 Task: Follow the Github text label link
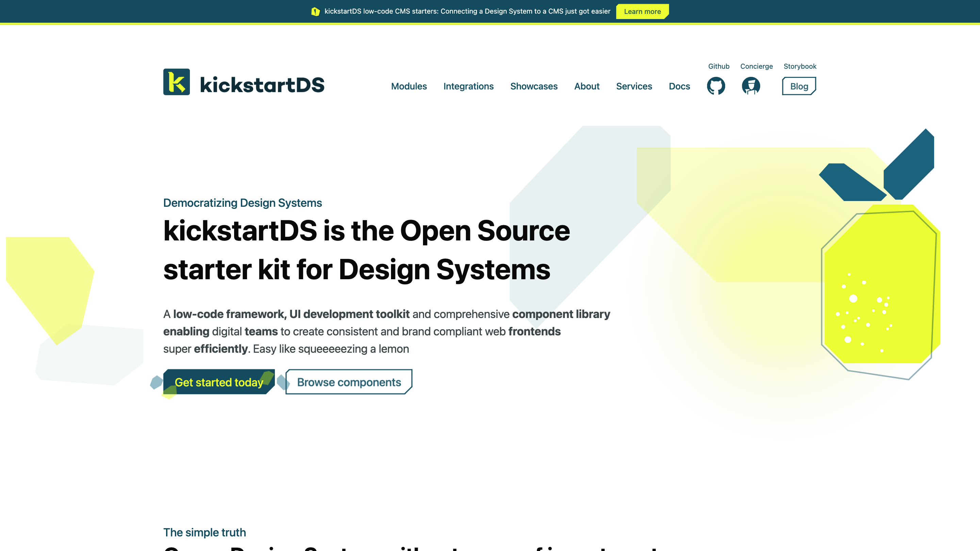pos(719,66)
